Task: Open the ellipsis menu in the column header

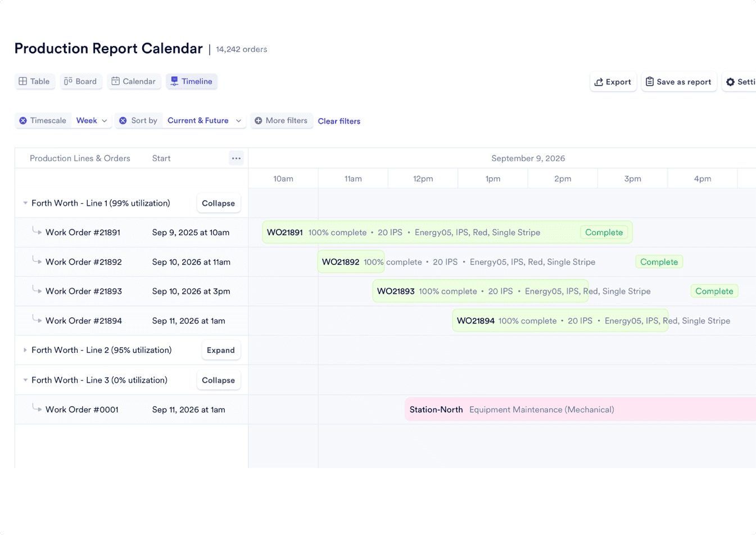Action: [x=236, y=158]
